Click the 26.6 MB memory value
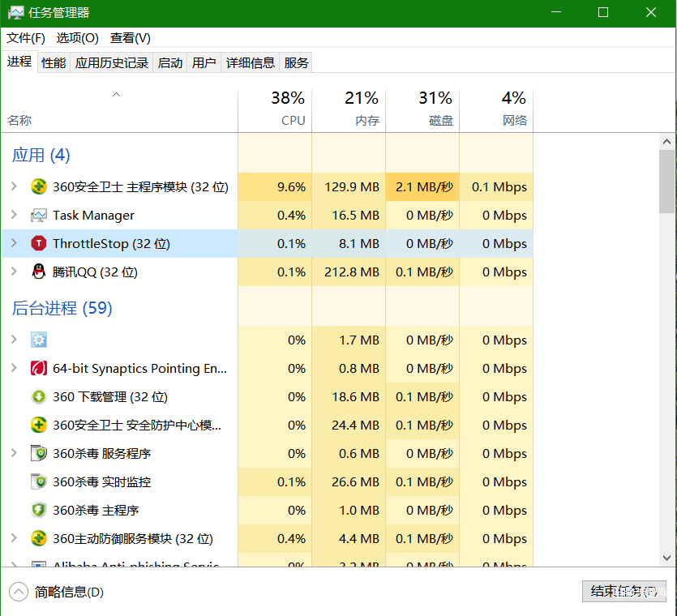The width and height of the screenshot is (677, 616). [x=355, y=481]
